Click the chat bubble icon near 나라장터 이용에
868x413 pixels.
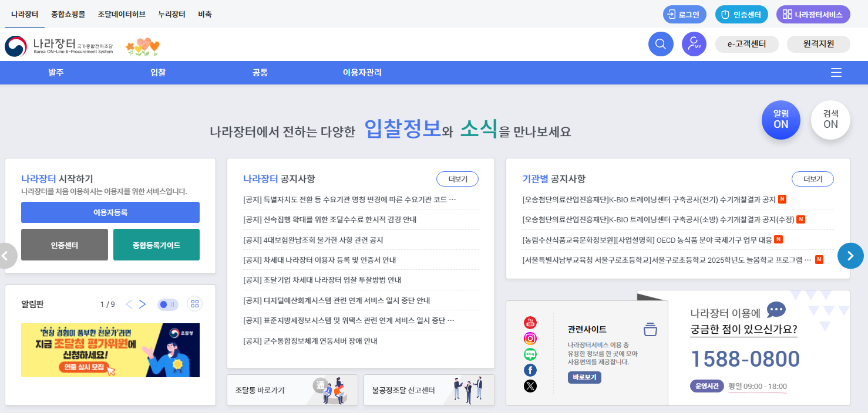[776, 310]
